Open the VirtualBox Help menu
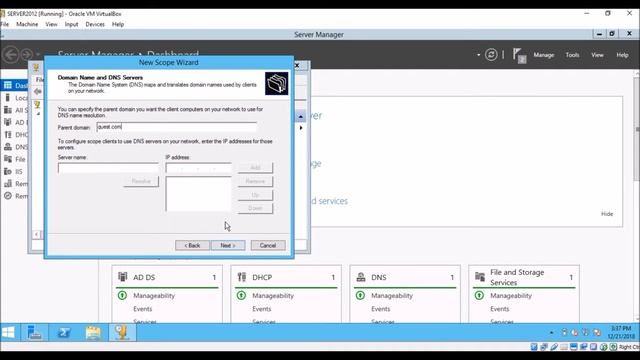The width and height of the screenshot is (640, 360). pyautogui.click(x=118, y=24)
